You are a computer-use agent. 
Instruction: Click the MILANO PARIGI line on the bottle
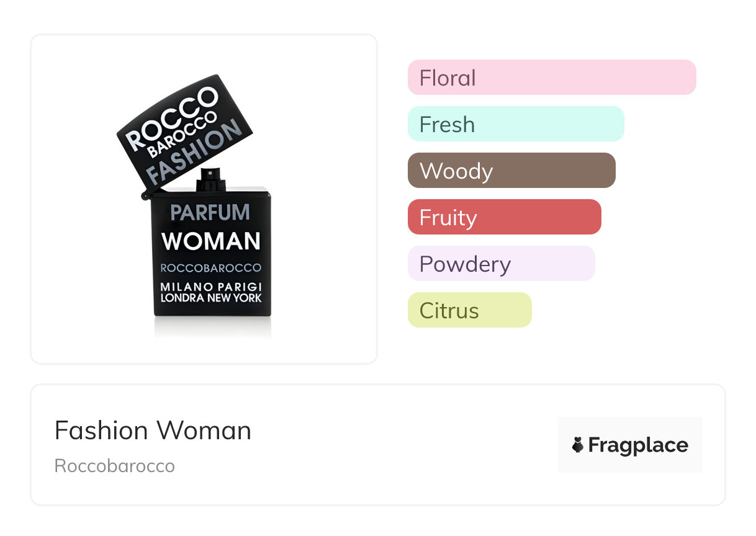tap(211, 287)
